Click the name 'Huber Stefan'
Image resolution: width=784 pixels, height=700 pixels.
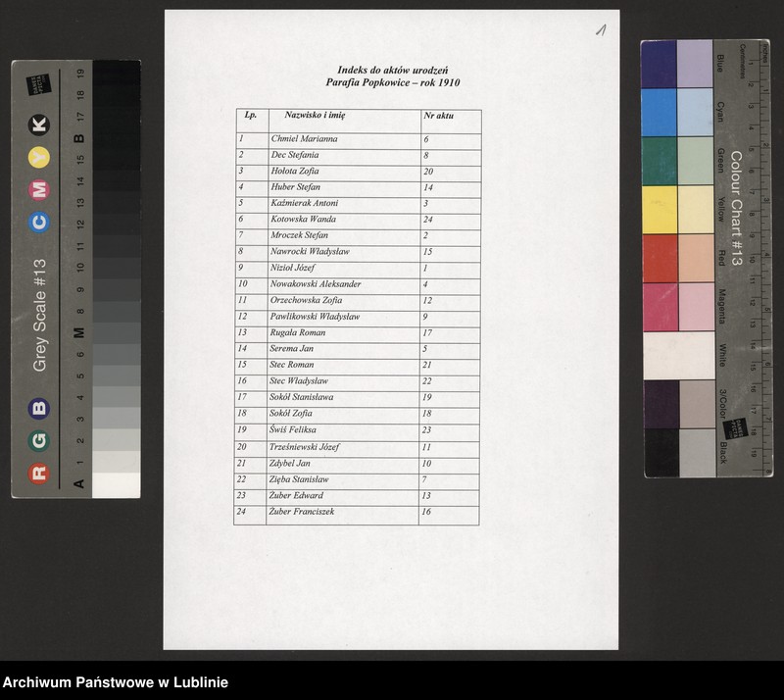click(295, 187)
